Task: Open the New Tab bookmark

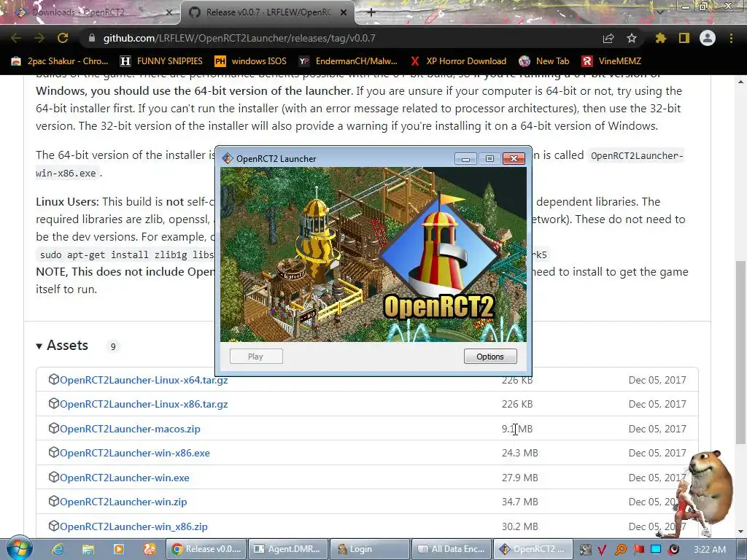Action: 544,61
